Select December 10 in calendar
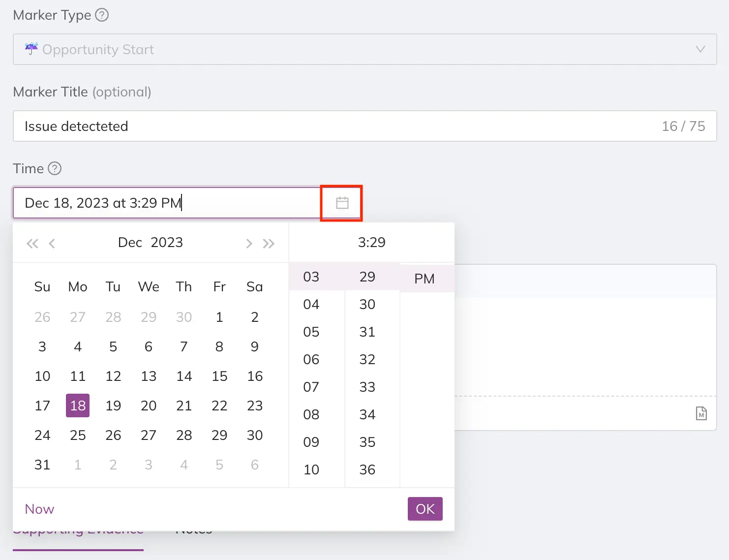729x560 pixels. tap(42, 376)
